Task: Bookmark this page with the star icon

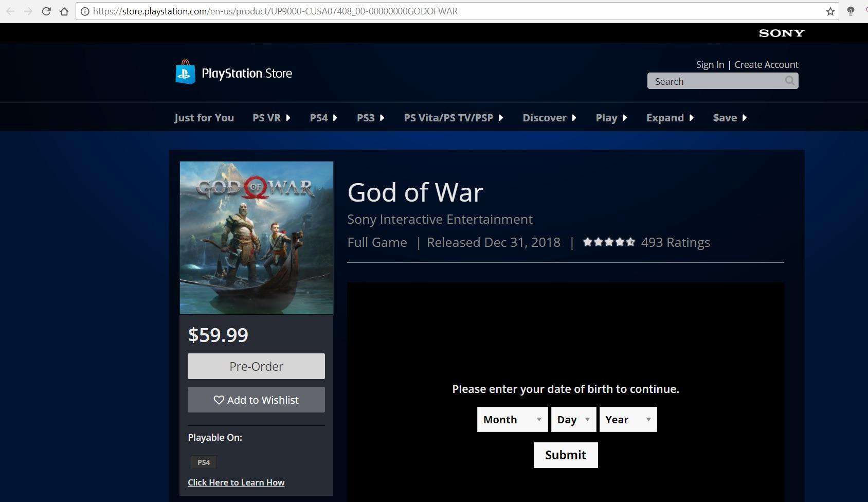Action: (x=830, y=11)
